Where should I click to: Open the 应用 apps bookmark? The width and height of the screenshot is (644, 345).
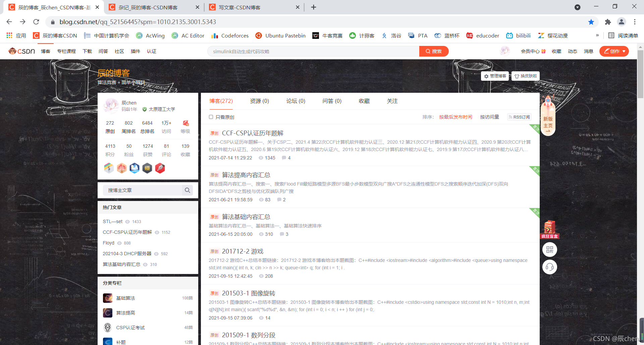(x=16, y=36)
